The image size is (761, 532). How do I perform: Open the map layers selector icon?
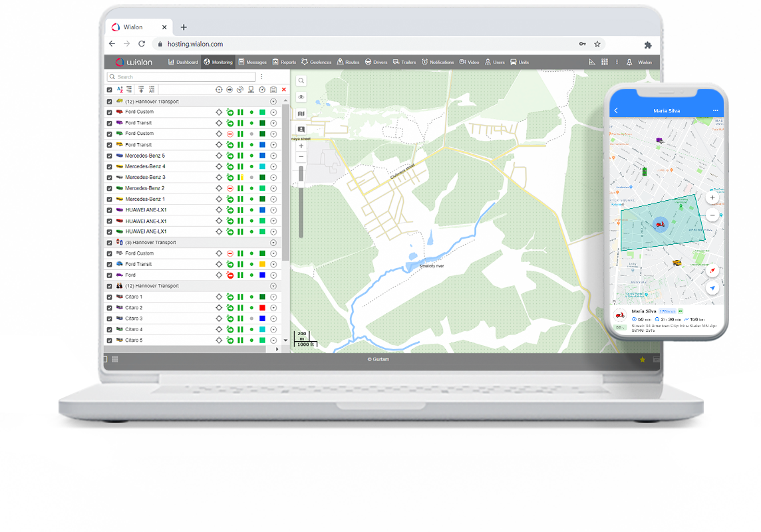pyautogui.click(x=301, y=113)
